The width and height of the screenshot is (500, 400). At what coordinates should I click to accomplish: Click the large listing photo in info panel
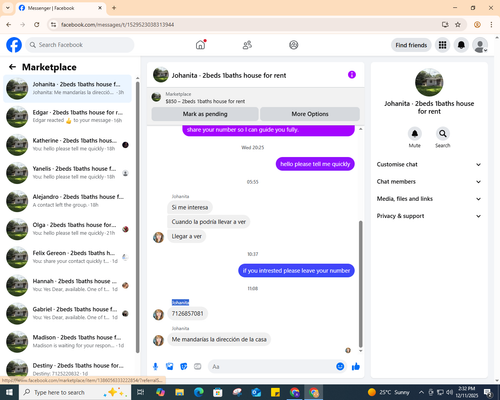(x=429, y=82)
